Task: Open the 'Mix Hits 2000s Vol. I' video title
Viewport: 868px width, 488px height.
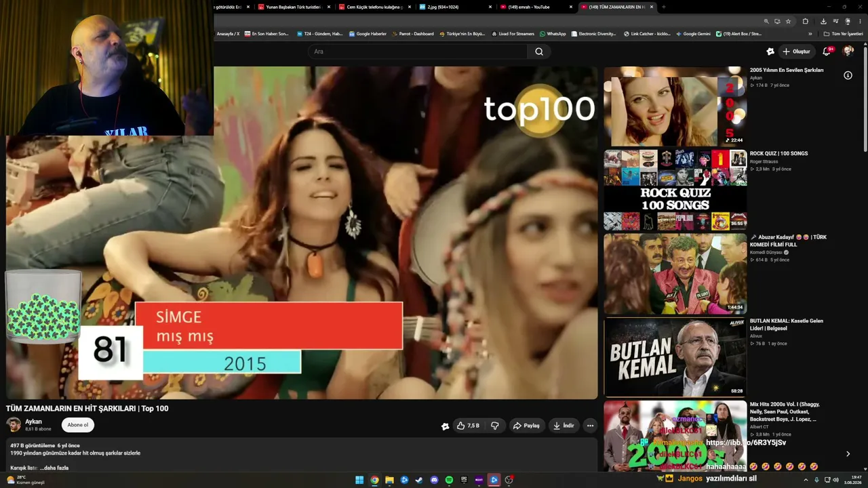Action: [785, 412]
